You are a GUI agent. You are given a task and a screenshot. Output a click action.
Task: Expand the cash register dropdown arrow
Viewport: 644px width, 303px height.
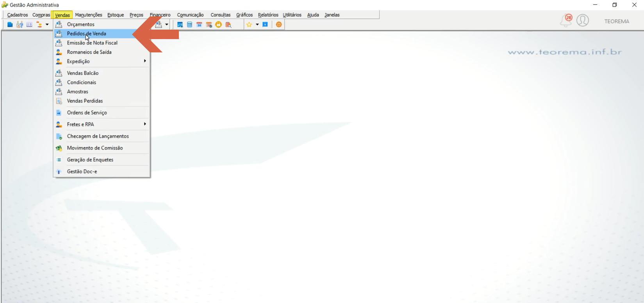click(167, 25)
